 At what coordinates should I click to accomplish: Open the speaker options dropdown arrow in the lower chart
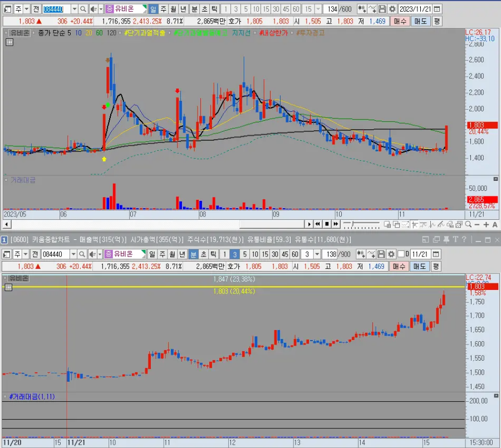(x=100, y=254)
